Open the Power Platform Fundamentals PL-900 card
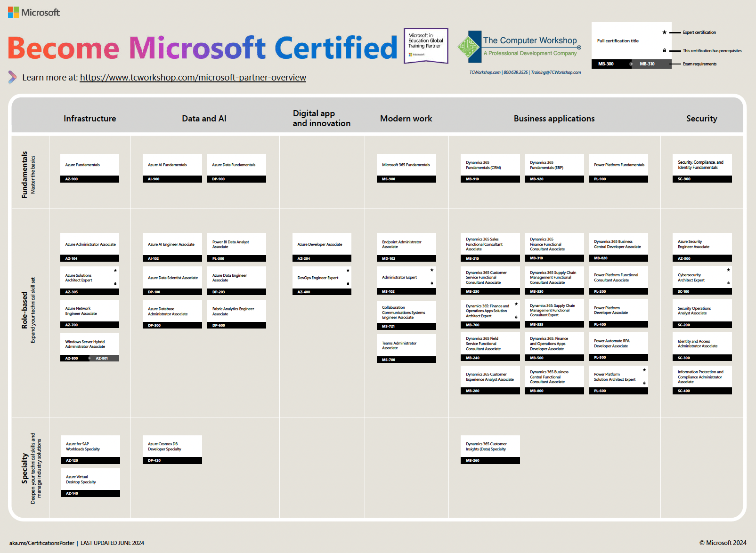This screenshot has width=756, height=553. pos(618,168)
